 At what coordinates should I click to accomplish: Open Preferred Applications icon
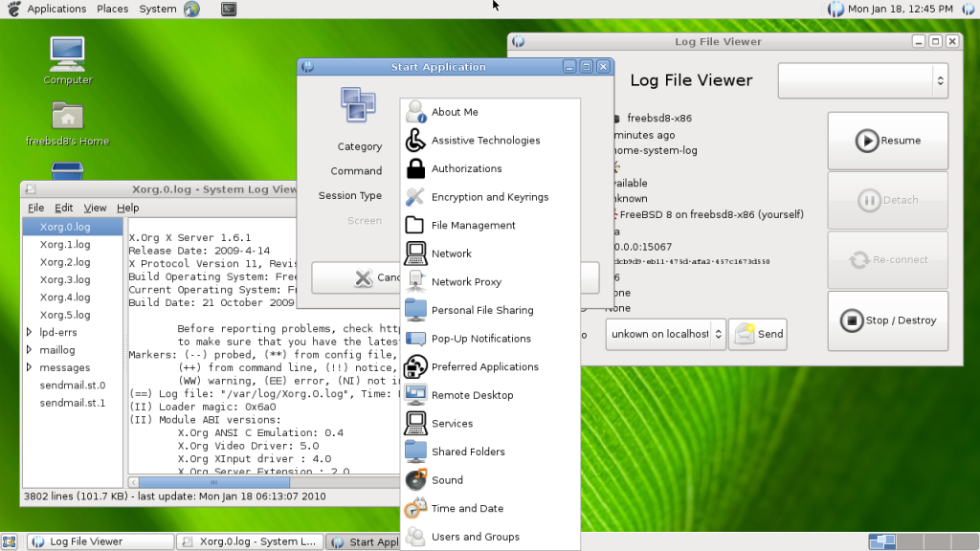coord(415,366)
